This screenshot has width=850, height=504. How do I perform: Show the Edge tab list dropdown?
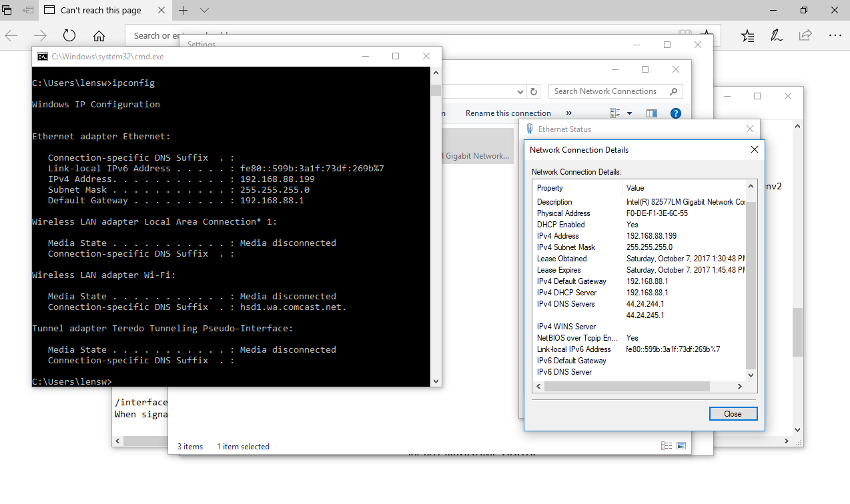point(204,10)
